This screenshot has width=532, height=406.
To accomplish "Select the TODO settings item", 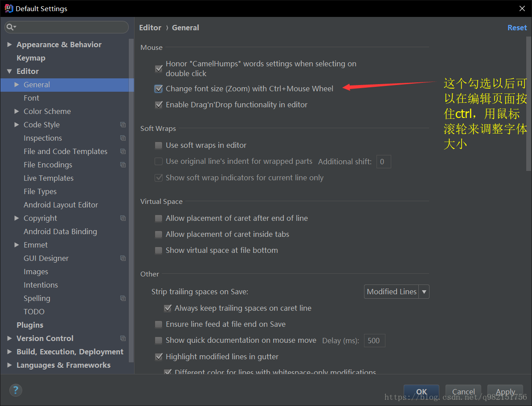I will [34, 312].
